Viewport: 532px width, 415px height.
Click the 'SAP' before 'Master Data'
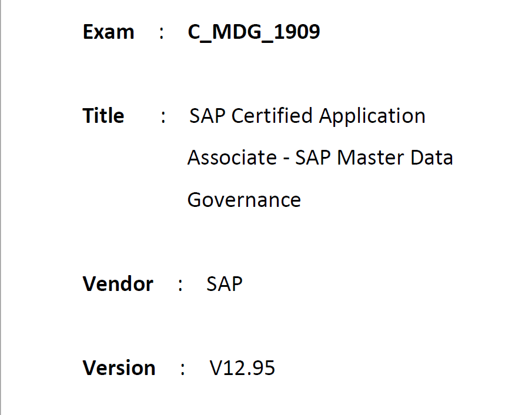(313, 158)
